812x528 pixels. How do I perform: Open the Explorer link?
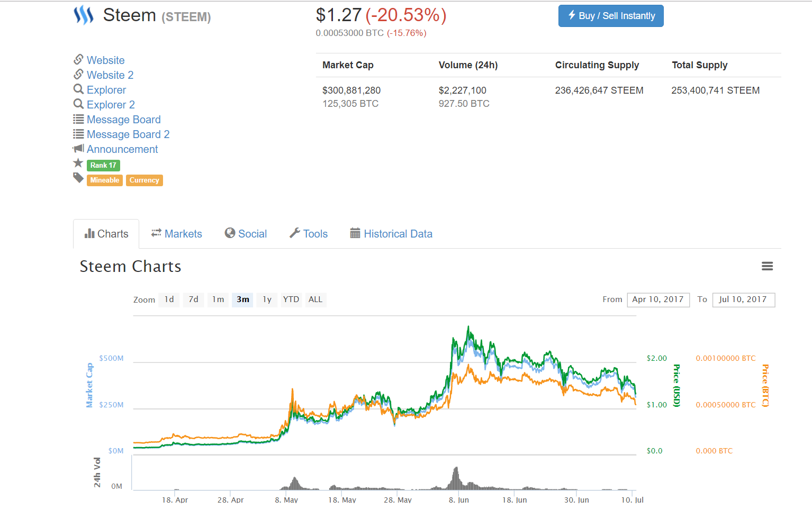tap(106, 90)
